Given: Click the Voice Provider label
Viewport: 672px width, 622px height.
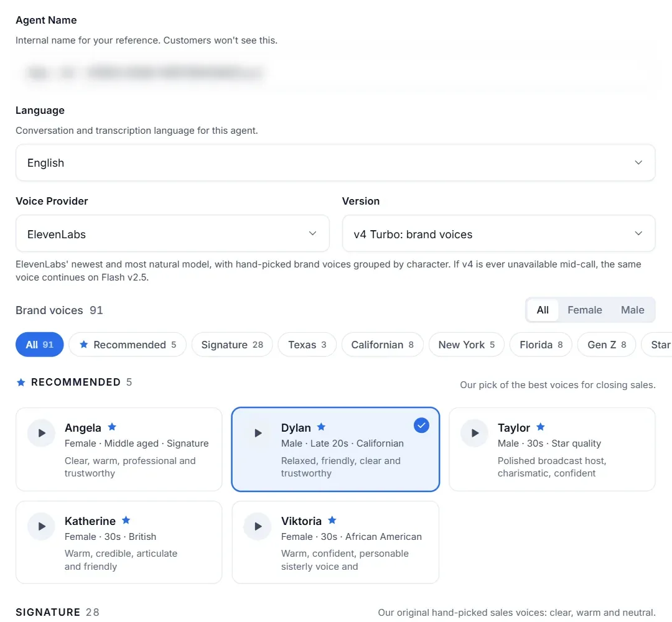Looking at the screenshot, I should point(52,201).
